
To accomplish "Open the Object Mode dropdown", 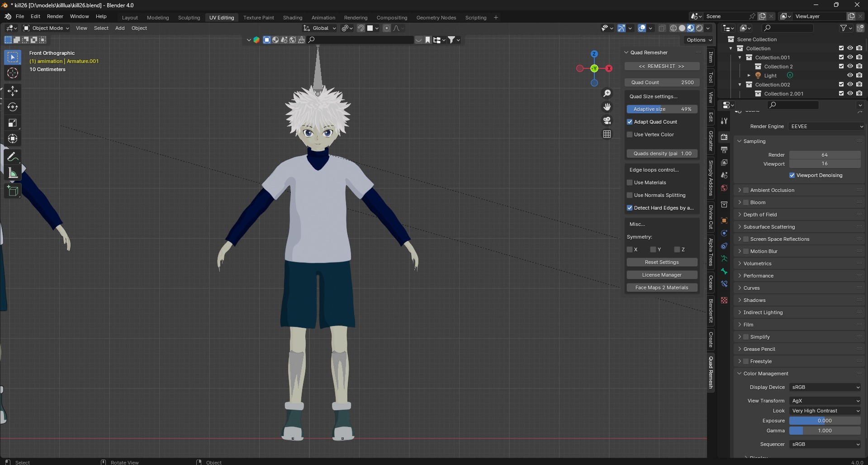I will pyautogui.click(x=46, y=28).
